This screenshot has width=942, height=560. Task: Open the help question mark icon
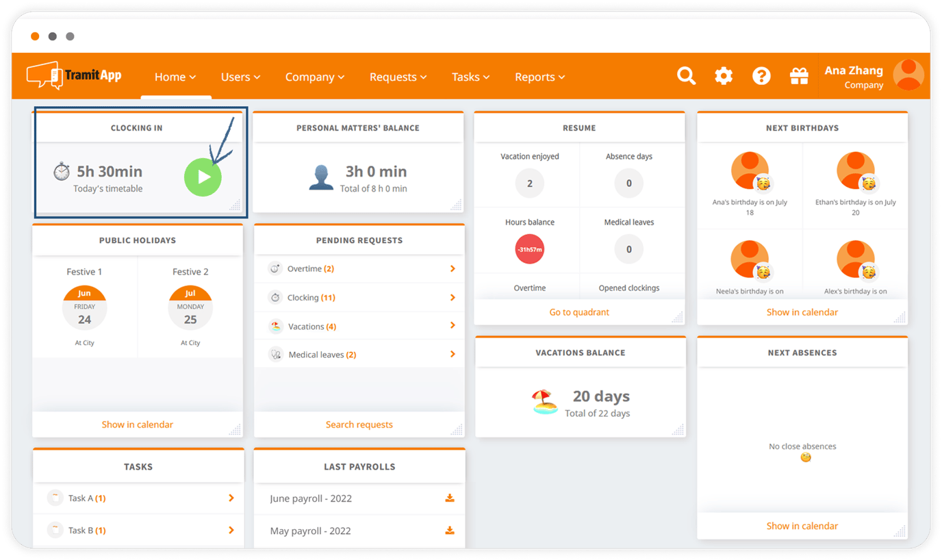(x=761, y=76)
